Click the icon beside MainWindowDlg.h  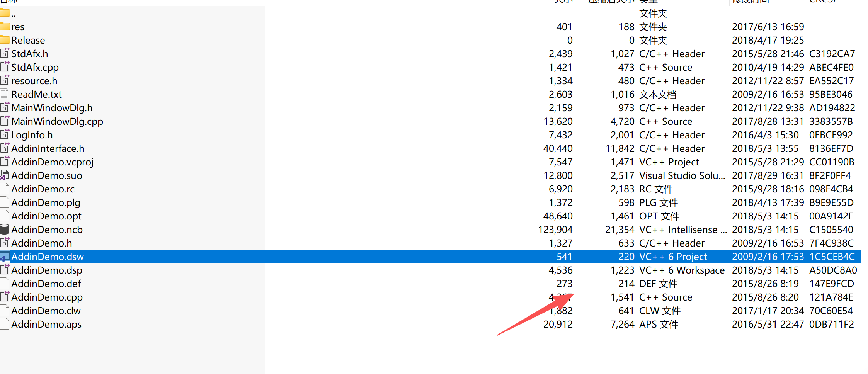click(x=5, y=107)
